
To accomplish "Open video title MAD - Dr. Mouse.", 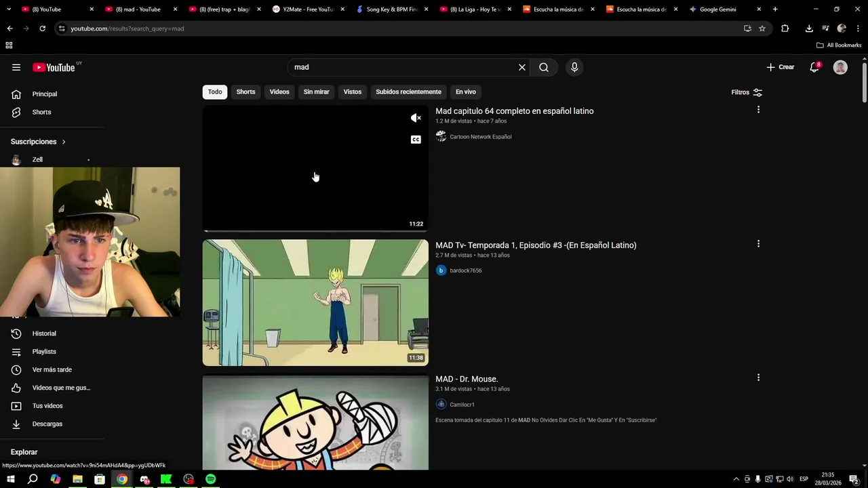I will pyautogui.click(x=467, y=379).
